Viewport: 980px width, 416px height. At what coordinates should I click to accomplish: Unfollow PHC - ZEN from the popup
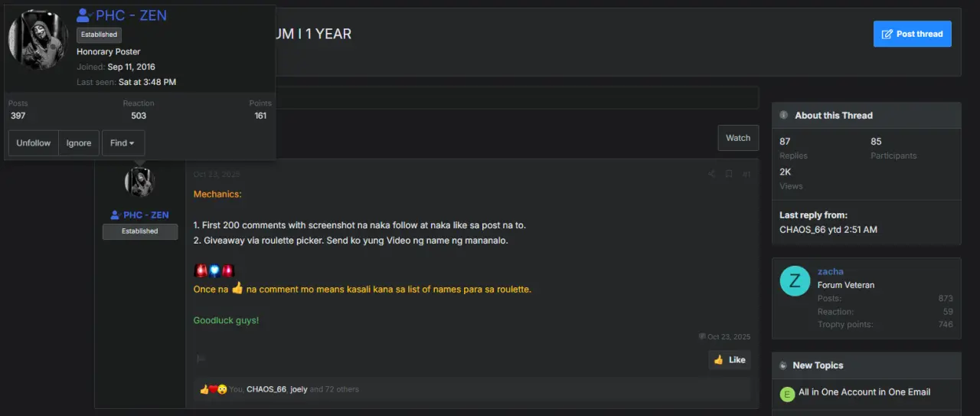pos(34,143)
